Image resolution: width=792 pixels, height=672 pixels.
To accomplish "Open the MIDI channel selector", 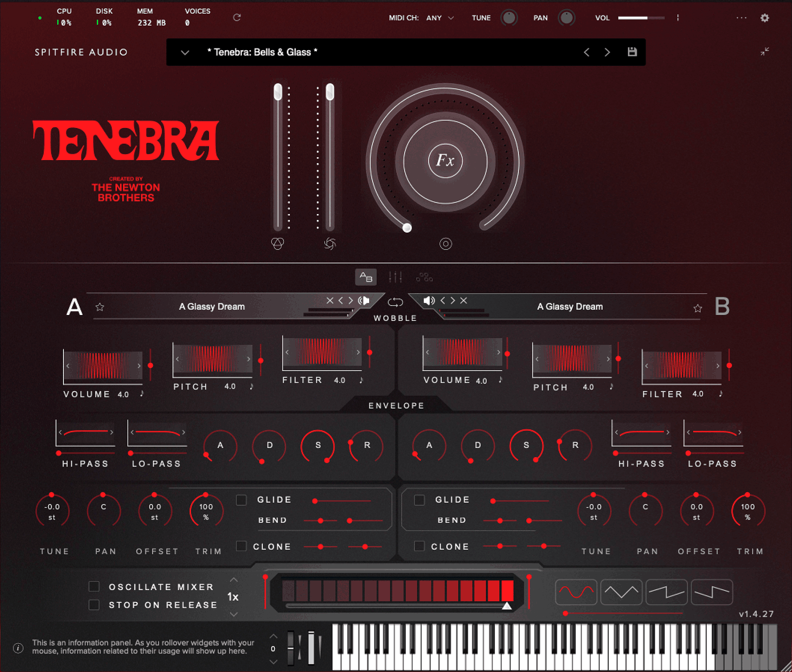I will pyautogui.click(x=440, y=18).
